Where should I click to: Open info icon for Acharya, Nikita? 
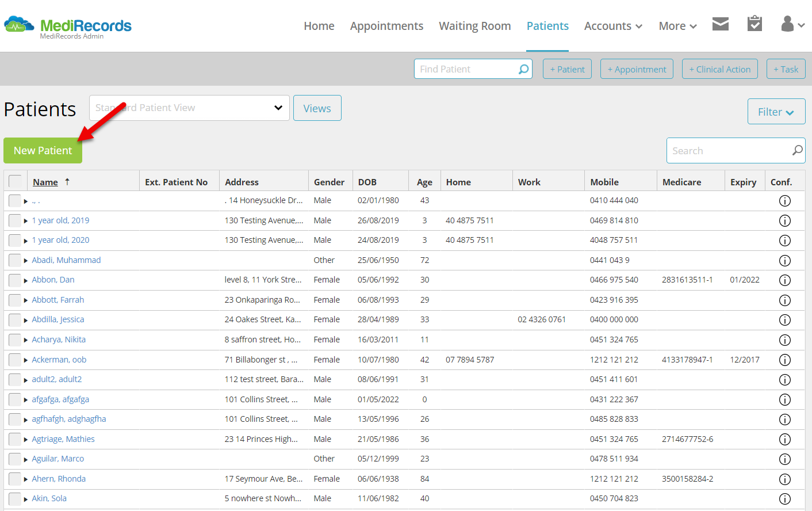[784, 340]
